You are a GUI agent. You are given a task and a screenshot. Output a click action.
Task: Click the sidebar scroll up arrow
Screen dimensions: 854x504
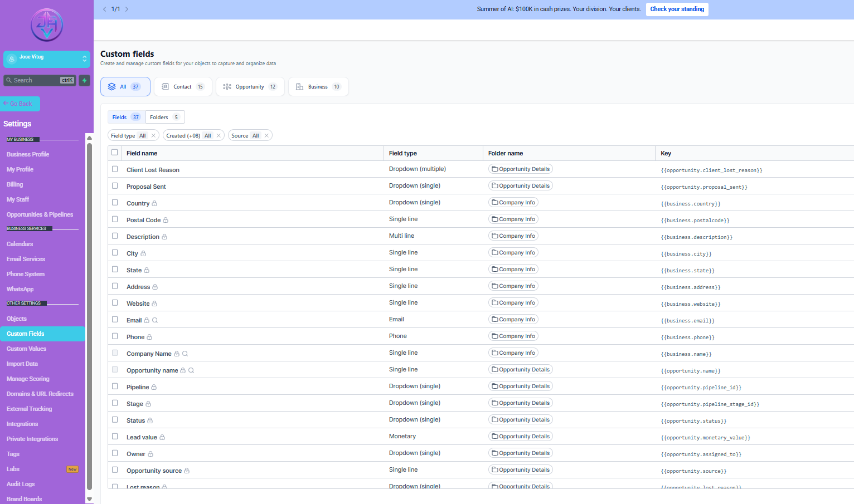pos(89,138)
